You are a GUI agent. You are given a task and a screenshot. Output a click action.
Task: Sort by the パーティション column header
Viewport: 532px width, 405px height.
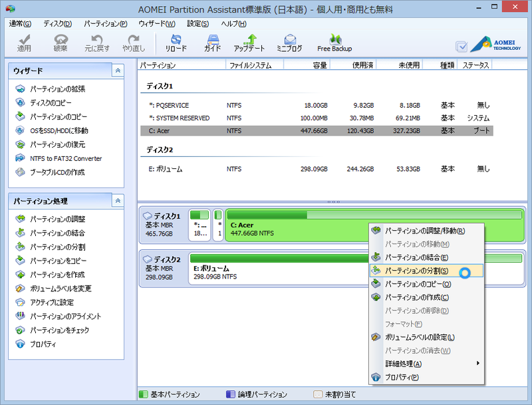[x=182, y=65]
